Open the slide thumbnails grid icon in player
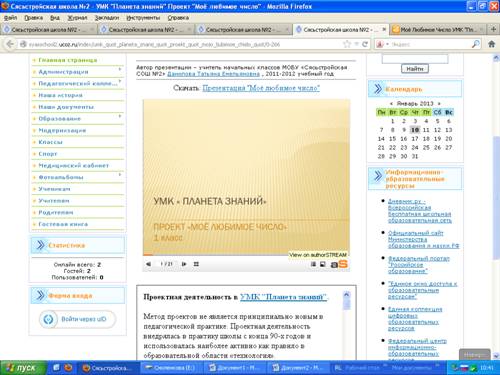Screen dimensions: 500x375 (x=196, y=264)
